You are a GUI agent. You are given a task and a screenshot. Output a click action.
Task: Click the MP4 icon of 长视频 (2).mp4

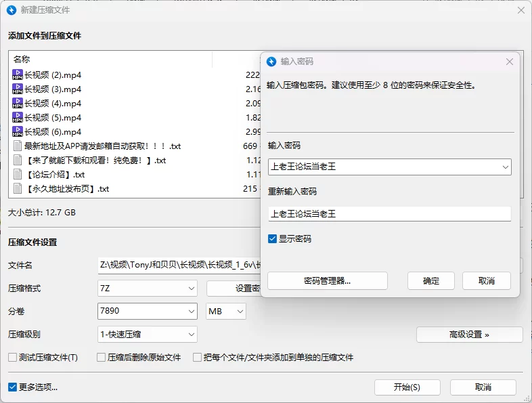coord(18,75)
